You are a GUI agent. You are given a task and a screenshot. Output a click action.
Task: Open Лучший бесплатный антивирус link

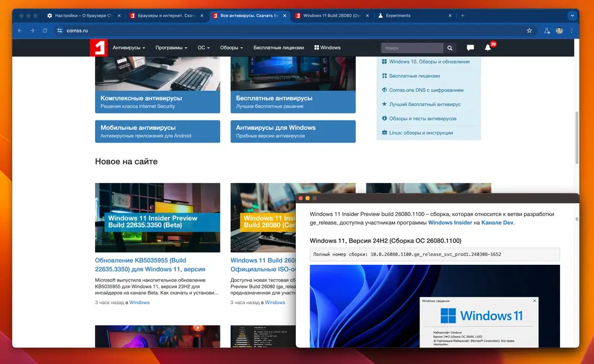(x=425, y=104)
